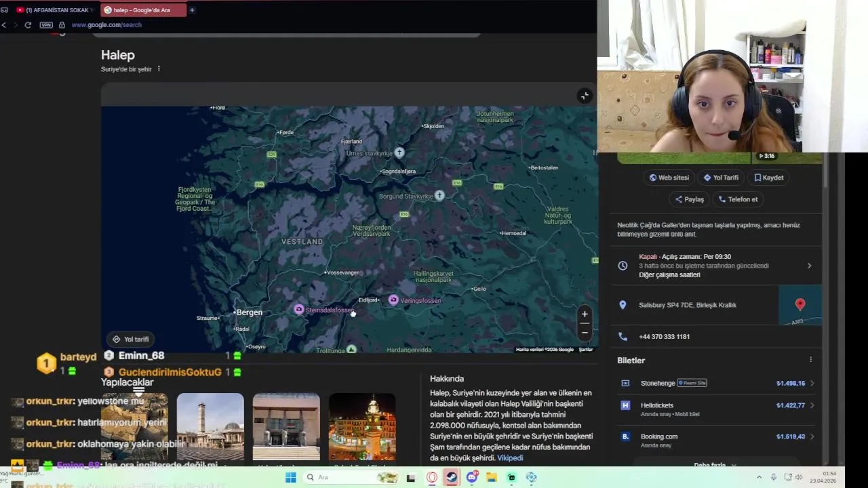Click the Şartlar link on the map

[x=586, y=350]
